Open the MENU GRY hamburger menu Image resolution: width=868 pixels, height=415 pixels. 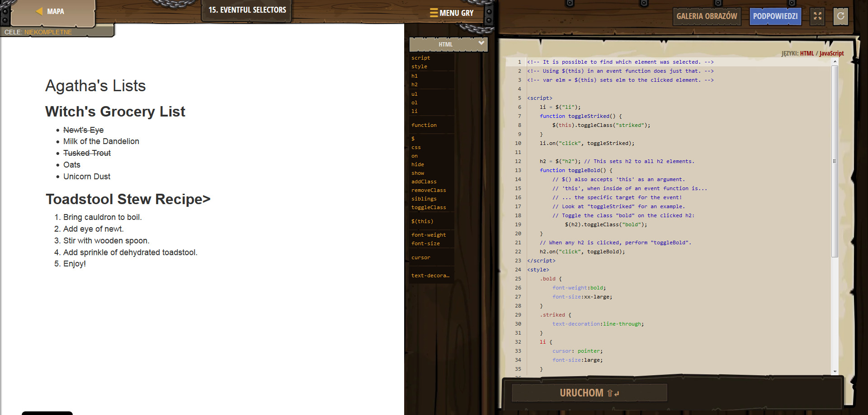pyautogui.click(x=452, y=13)
